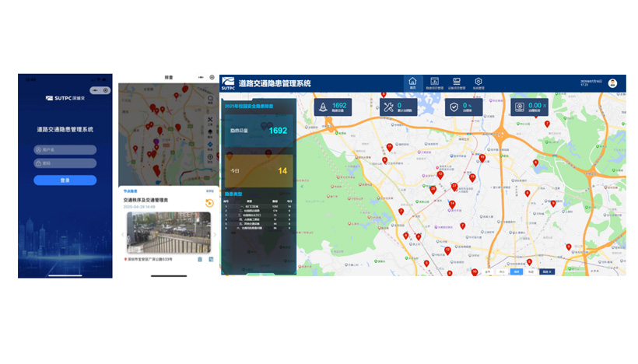The height and width of the screenshot is (364, 638).
Task: Select the device management tab in header
Action: click(457, 82)
